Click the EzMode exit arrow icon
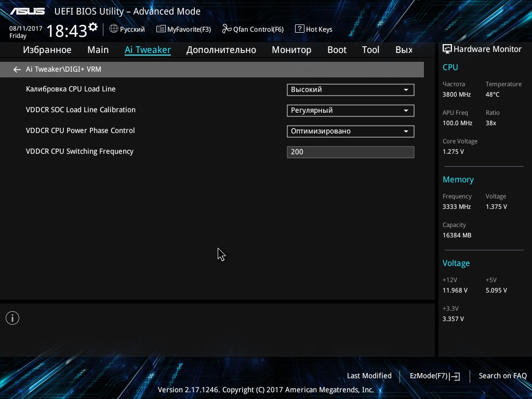The image size is (532, 399). [455, 376]
